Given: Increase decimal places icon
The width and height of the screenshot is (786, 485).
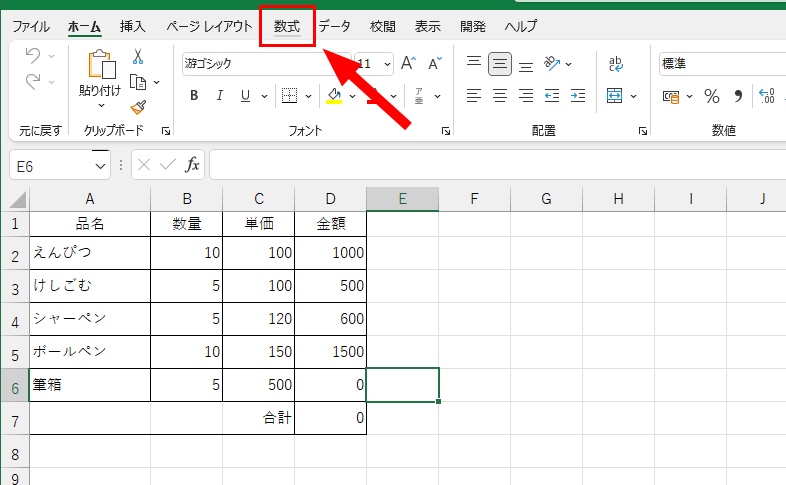Looking at the screenshot, I should [x=767, y=95].
